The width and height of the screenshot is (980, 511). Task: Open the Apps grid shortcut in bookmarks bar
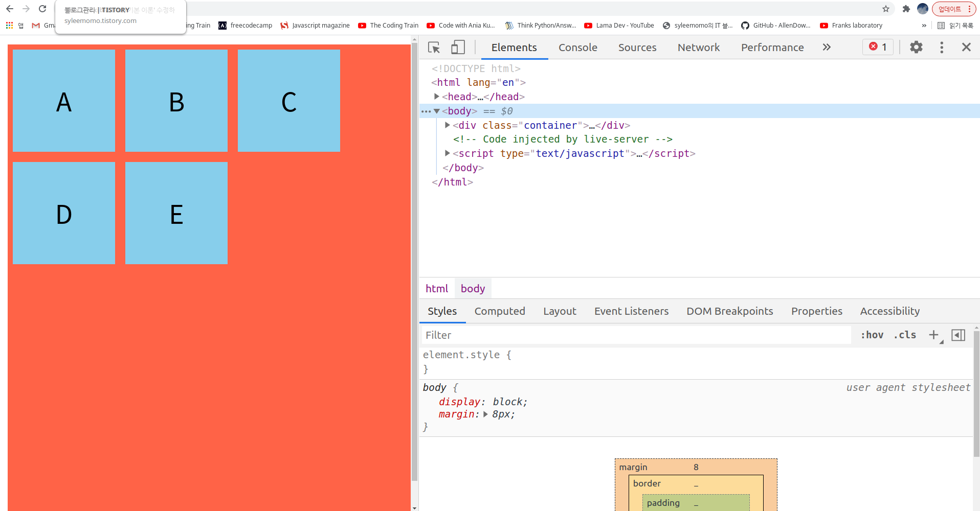(14, 26)
